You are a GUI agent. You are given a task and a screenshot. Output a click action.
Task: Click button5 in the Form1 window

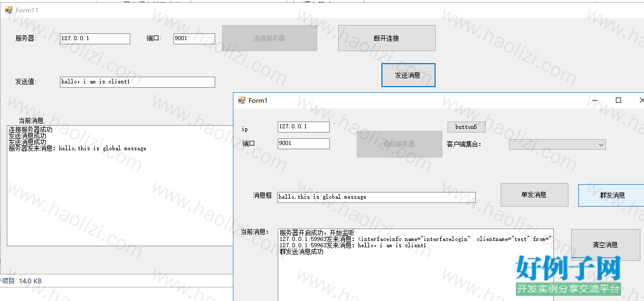pyautogui.click(x=466, y=127)
